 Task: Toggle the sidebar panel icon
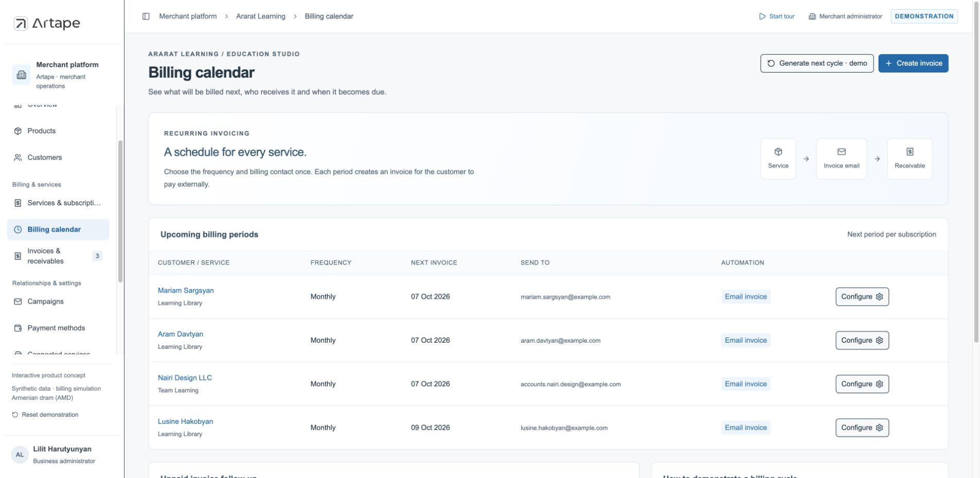pyautogui.click(x=146, y=16)
